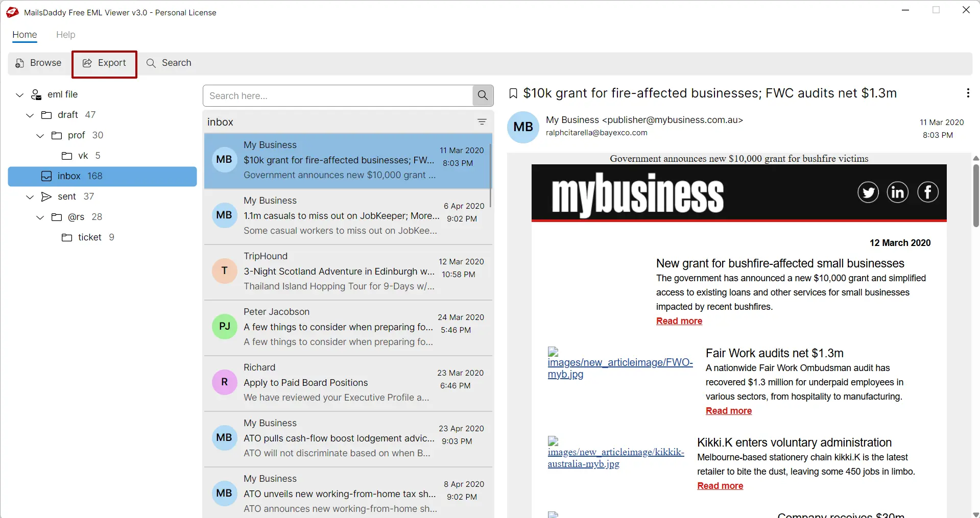Select the Browse icon
The image size is (980, 518).
coord(19,63)
